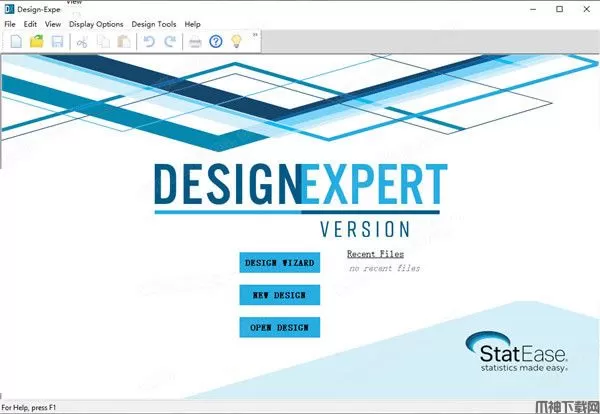Undo the last action via toolbar

point(149,41)
